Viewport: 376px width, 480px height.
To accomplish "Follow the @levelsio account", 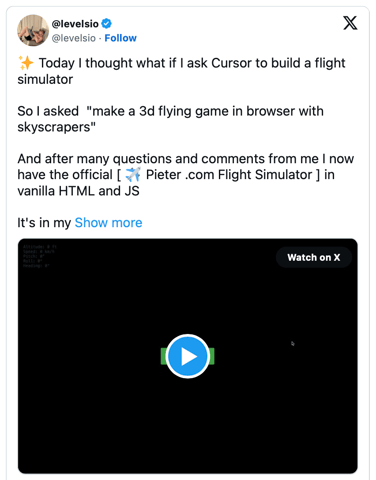I will (121, 38).
